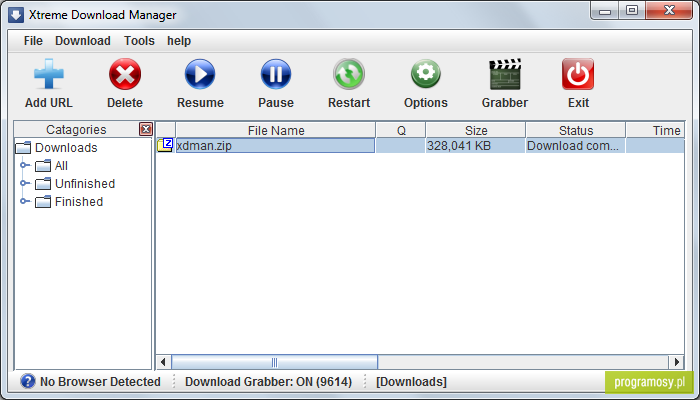Select the Downloads root folder icon
This screenshot has width=700, height=400.
tap(23, 148)
